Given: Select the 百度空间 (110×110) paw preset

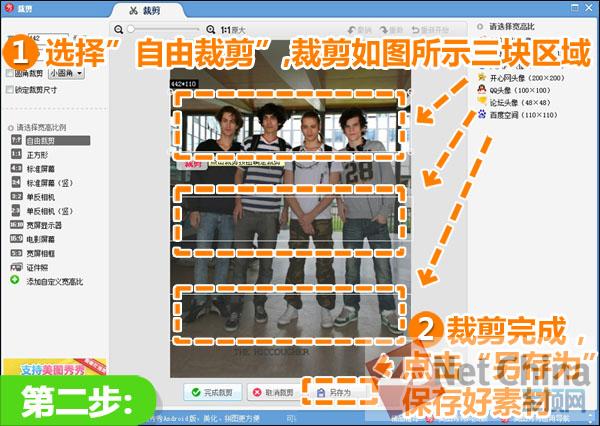Looking at the screenshot, I should (x=517, y=115).
